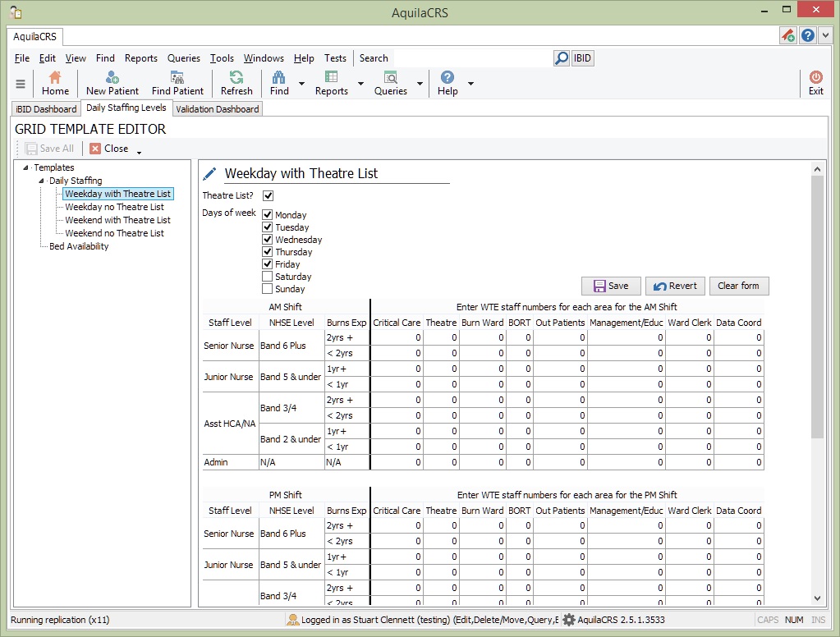This screenshot has width=840, height=637.
Task: Click the magnifier search icon beside IBID
Action: 561,58
